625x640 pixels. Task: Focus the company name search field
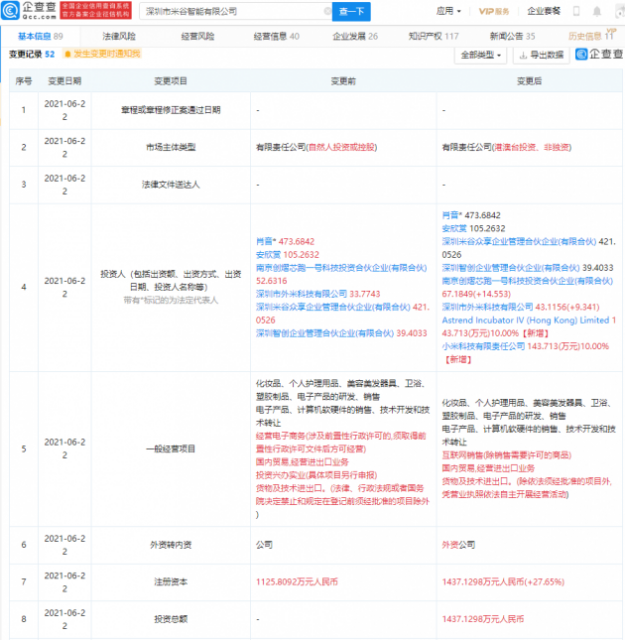coord(236,11)
